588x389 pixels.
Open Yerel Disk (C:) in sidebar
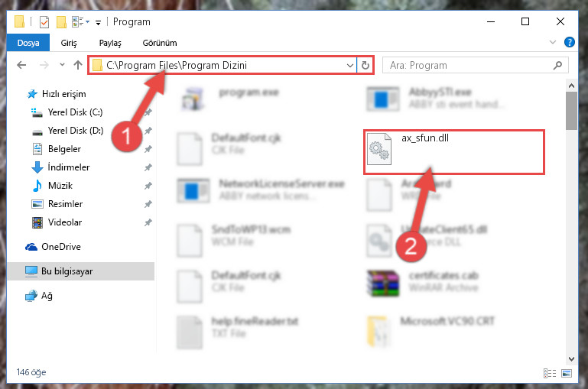(75, 112)
